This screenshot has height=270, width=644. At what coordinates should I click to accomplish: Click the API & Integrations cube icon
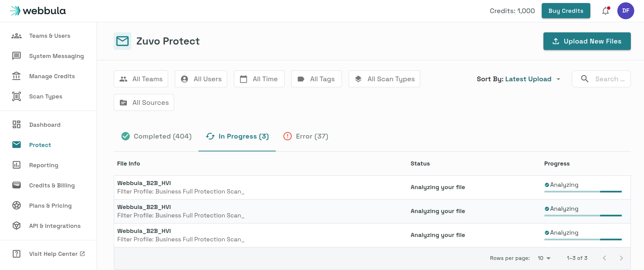17,226
